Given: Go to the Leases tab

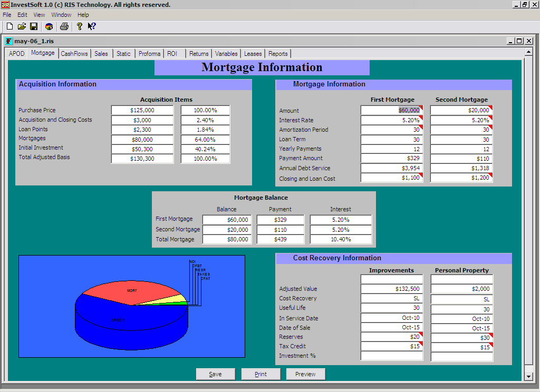Looking at the screenshot, I should (x=253, y=54).
